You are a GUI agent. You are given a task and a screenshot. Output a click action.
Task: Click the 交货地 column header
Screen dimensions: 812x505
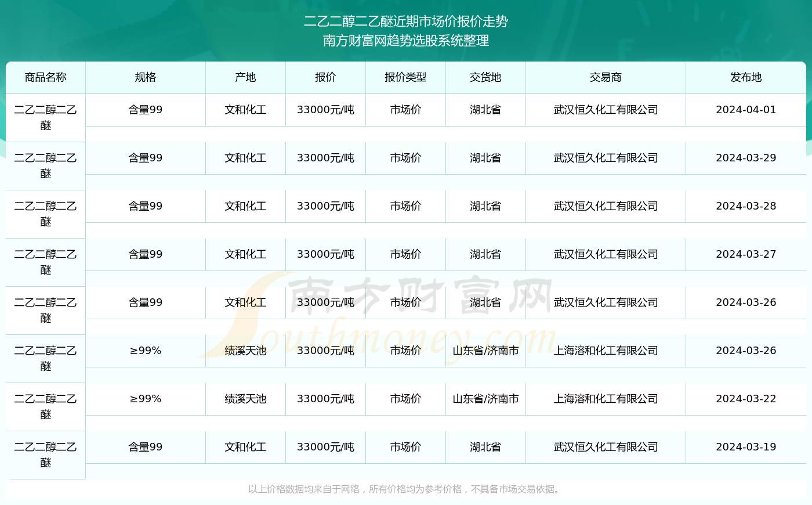click(x=485, y=77)
